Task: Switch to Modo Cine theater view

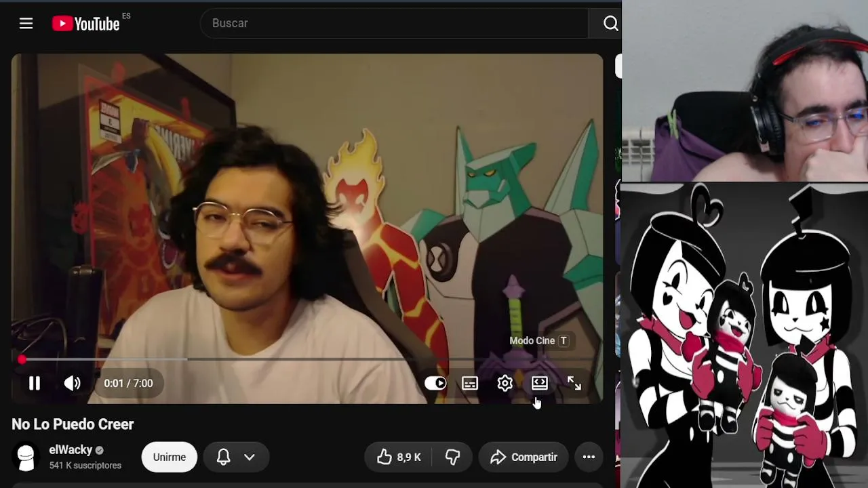Action: tap(540, 384)
